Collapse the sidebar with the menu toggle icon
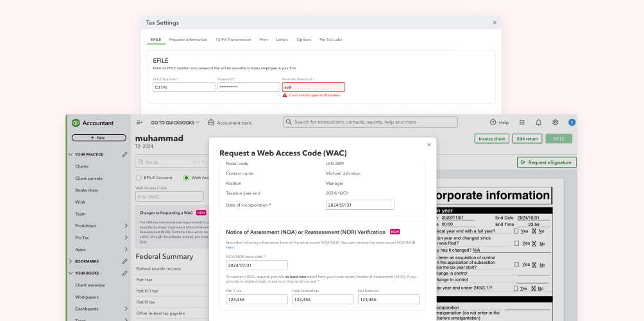Screen dimensions: 644x321 [139, 122]
